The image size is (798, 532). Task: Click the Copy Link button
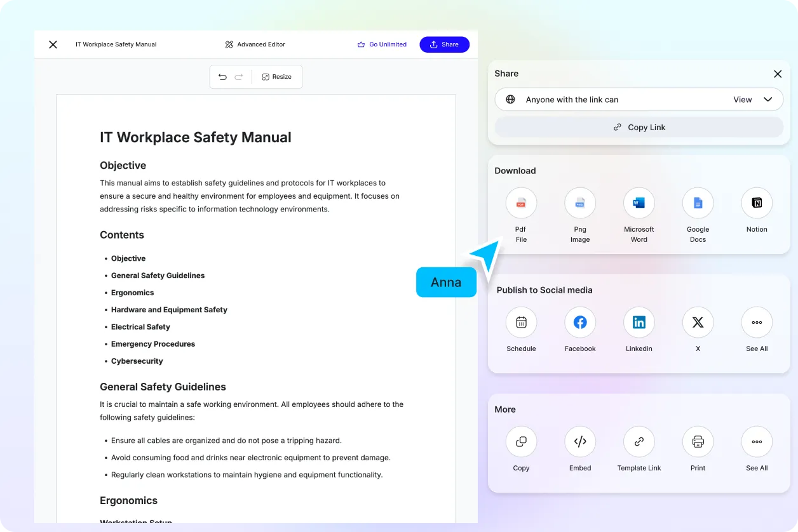click(x=639, y=128)
